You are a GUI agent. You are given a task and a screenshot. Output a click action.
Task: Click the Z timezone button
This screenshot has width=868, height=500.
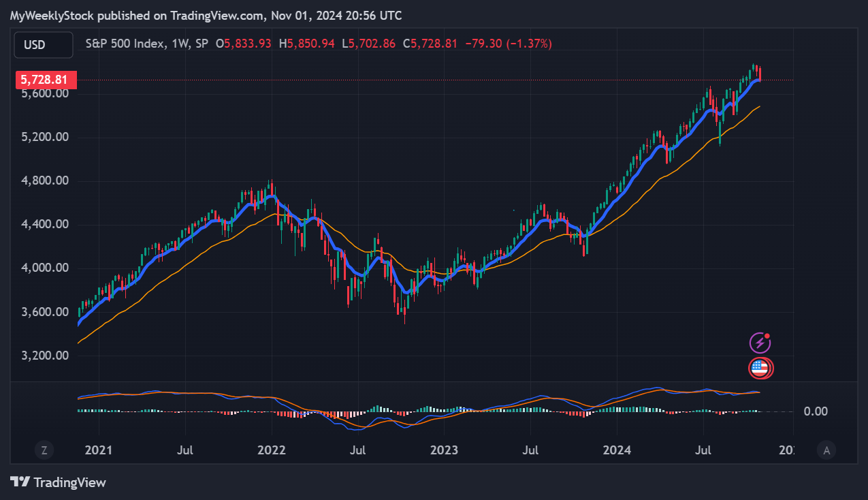pyautogui.click(x=44, y=450)
